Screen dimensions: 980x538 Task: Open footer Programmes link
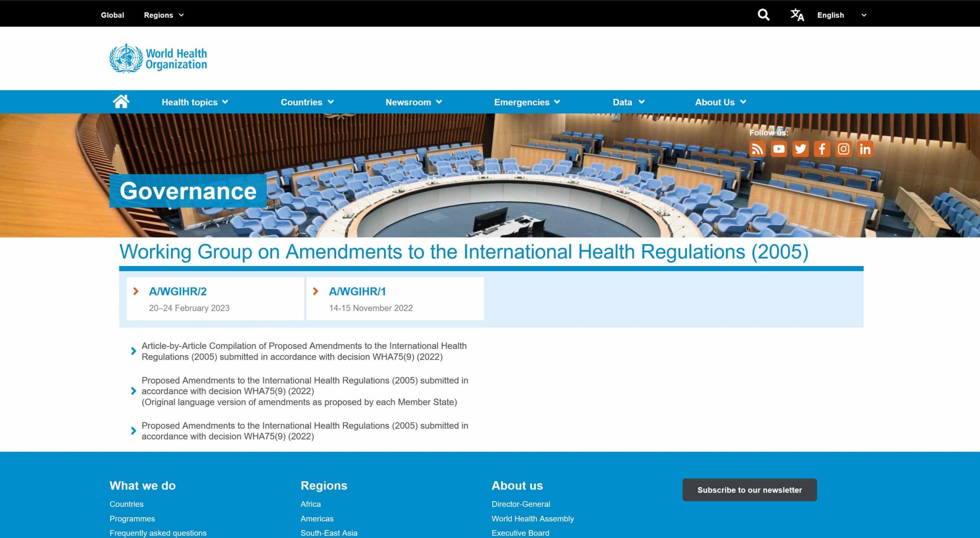132,518
